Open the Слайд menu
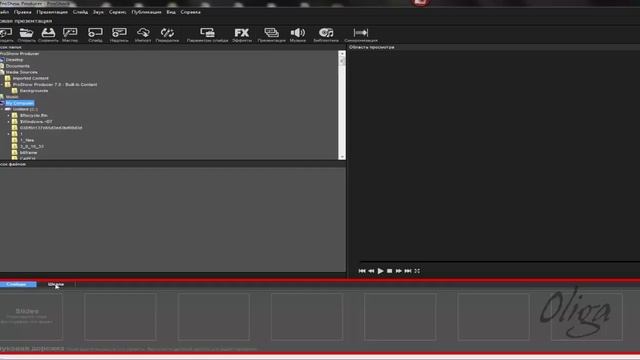This screenshot has height=360, width=640. point(80,12)
